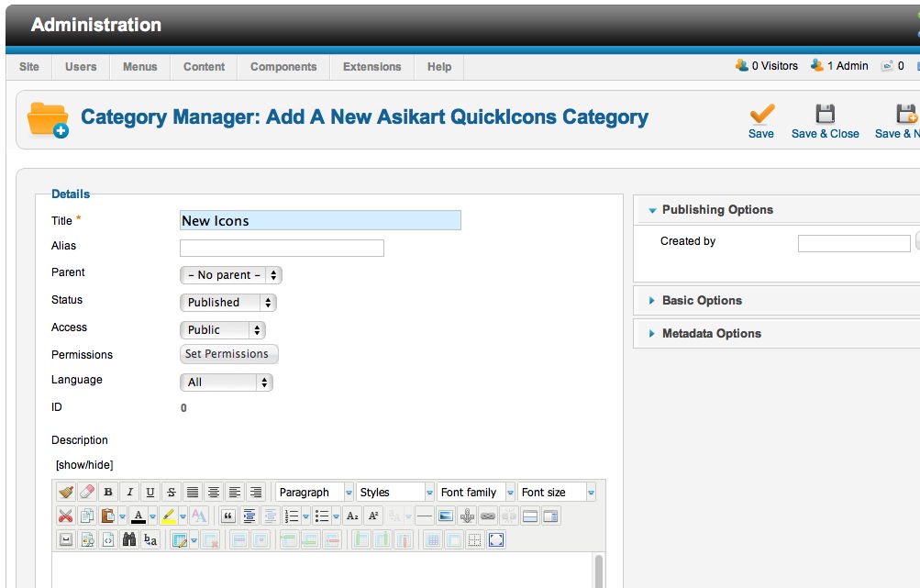
Task: Open the find and replace icon
Action: pyautogui.click(x=150, y=539)
